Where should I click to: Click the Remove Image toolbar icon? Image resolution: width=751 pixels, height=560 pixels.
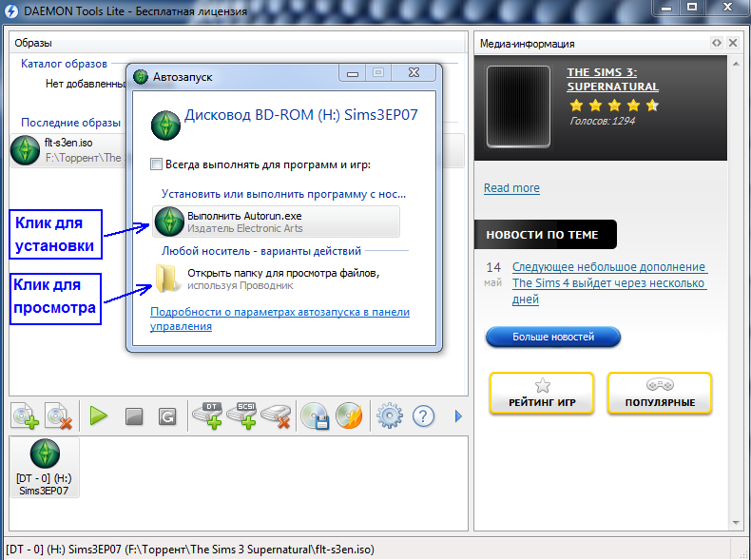[59, 416]
